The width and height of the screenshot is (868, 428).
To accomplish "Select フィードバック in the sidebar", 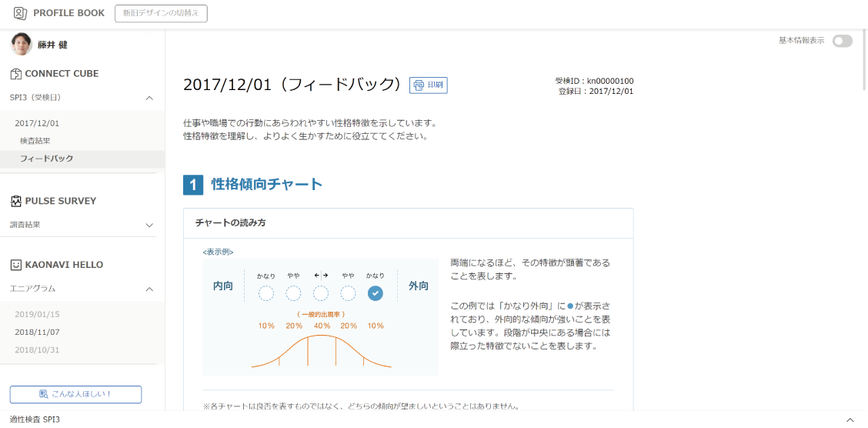I will click(x=46, y=159).
